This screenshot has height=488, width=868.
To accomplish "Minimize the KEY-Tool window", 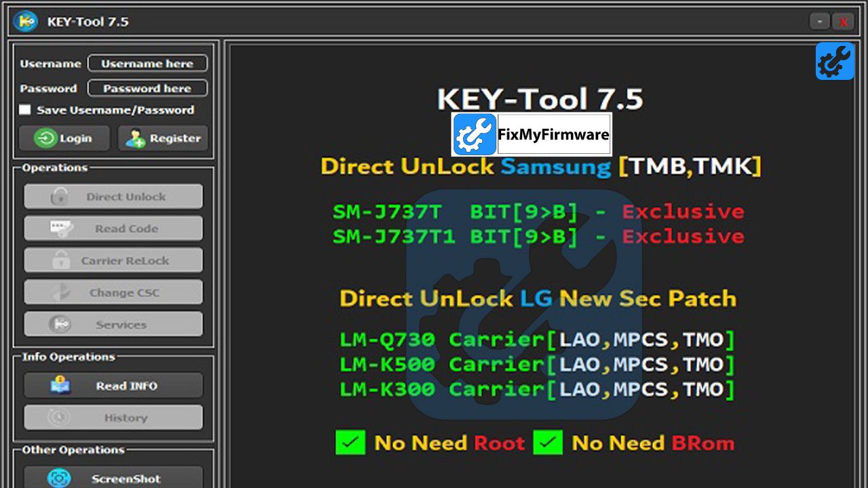I will click(819, 22).
